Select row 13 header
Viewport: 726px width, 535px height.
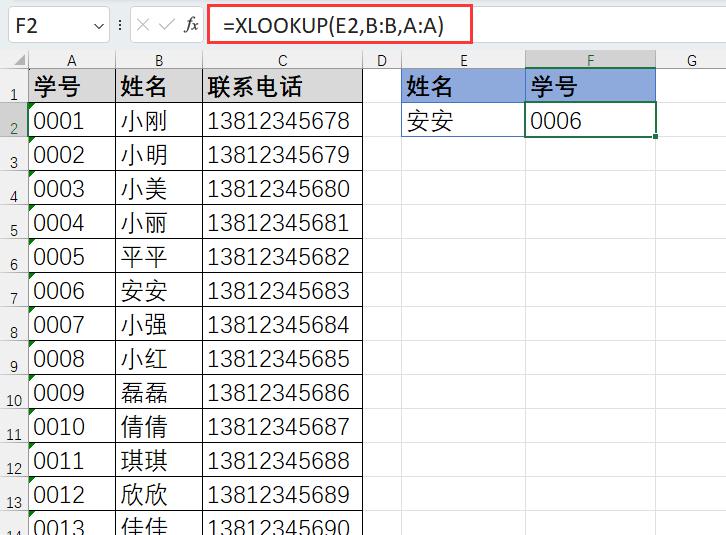coord(14,494)
